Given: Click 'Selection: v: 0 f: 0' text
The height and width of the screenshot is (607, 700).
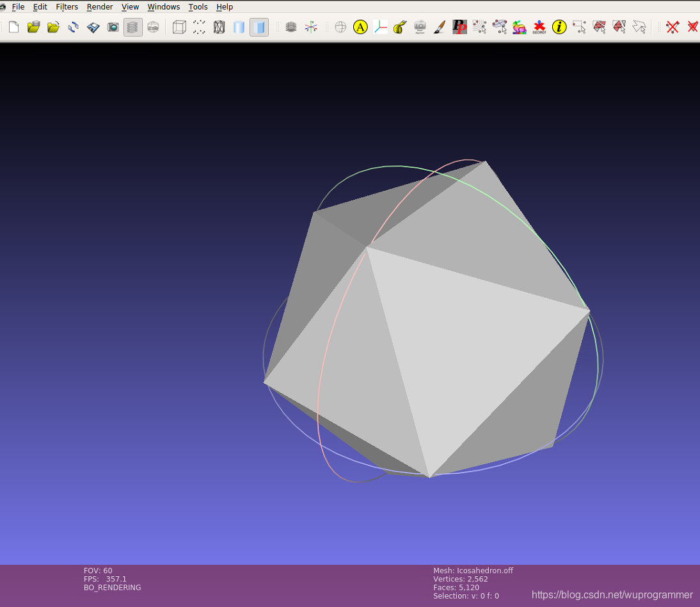Looking at the screenshot, I should (466, 596).
